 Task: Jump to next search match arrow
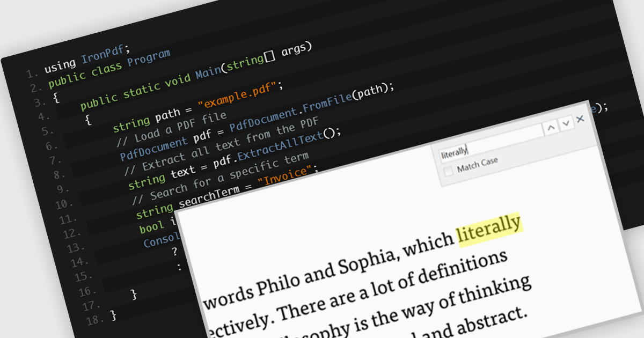pos(566,124)
